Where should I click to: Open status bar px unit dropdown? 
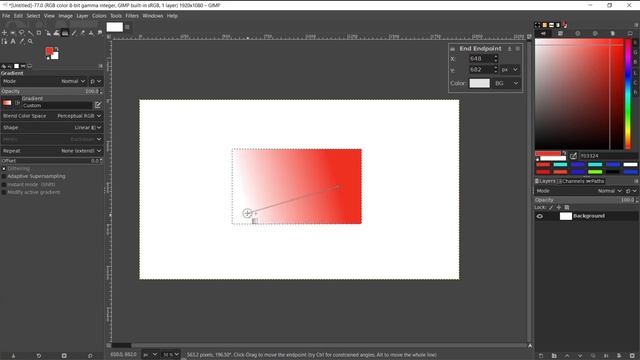150,355
